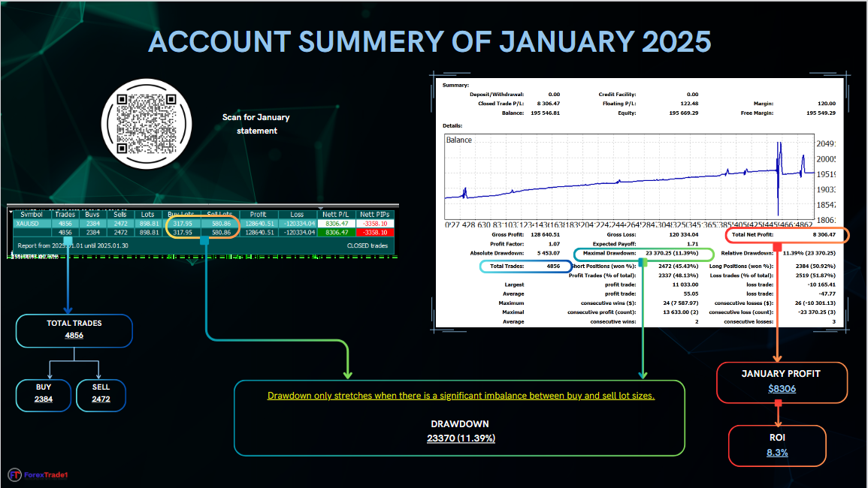Click the Total Net Profit label
The width and height of the screenshot is (868, 488).
point(752,234)
